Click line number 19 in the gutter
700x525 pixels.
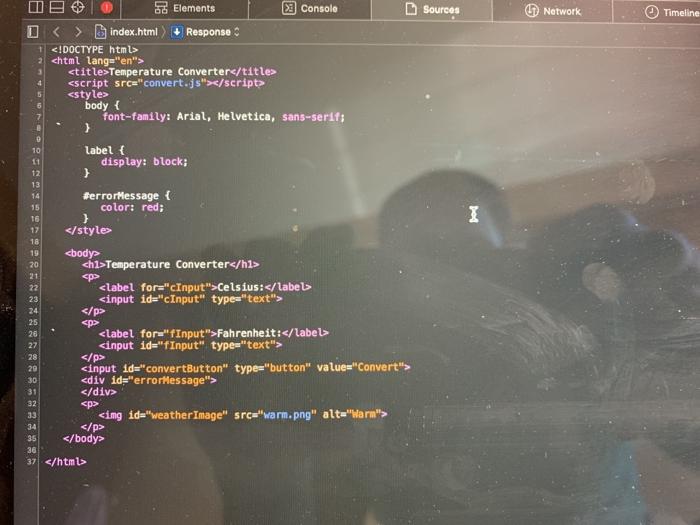(34, 253)
